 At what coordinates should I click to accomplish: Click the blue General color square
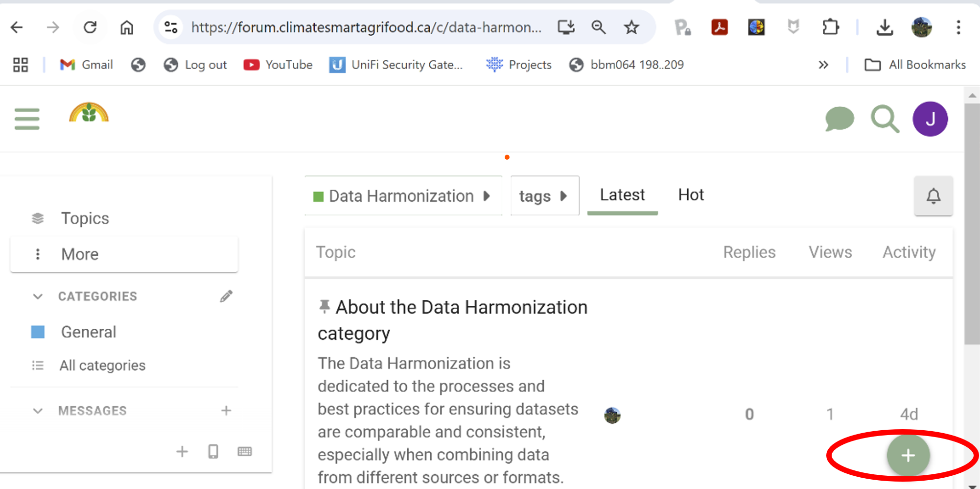pos(38,332)
